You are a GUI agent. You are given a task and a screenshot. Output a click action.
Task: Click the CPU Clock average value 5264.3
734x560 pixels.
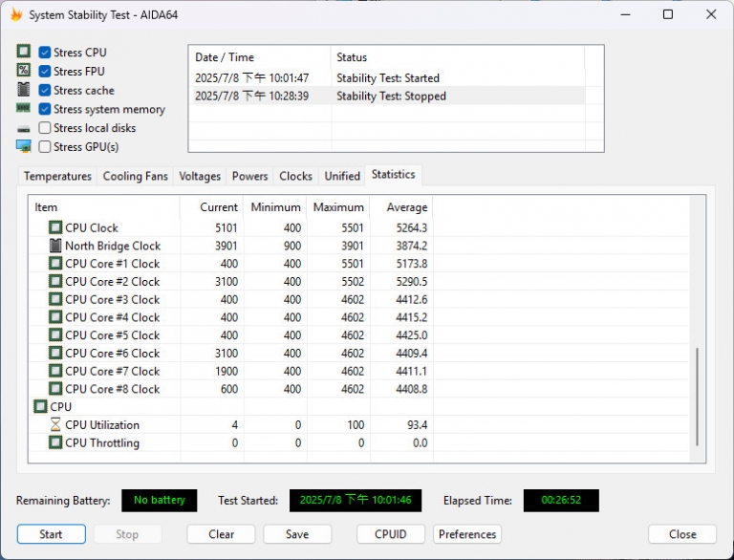coord(412,227)
